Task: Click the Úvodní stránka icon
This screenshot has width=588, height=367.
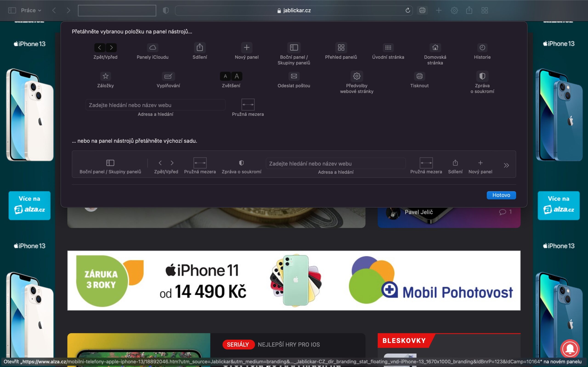Action: pyautogui.click(x=388, y=47)
